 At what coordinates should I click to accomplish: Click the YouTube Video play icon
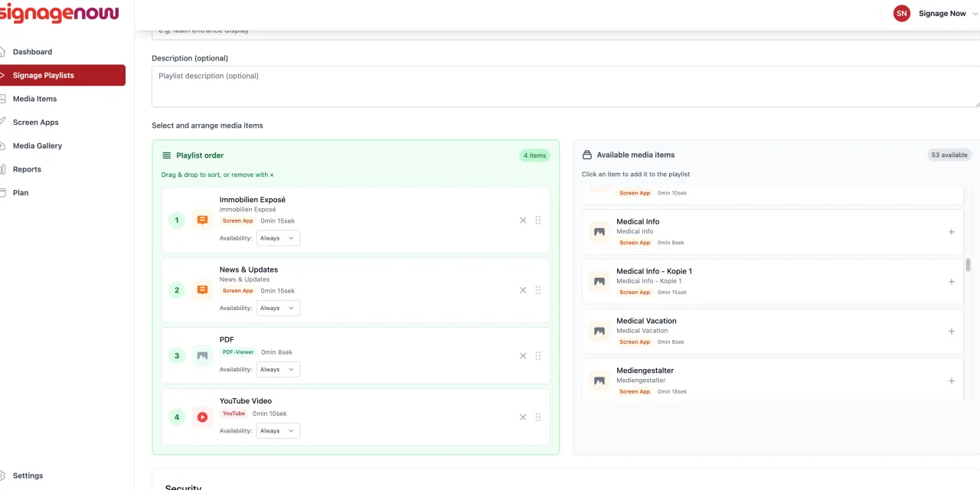click(x=202, y=417)
